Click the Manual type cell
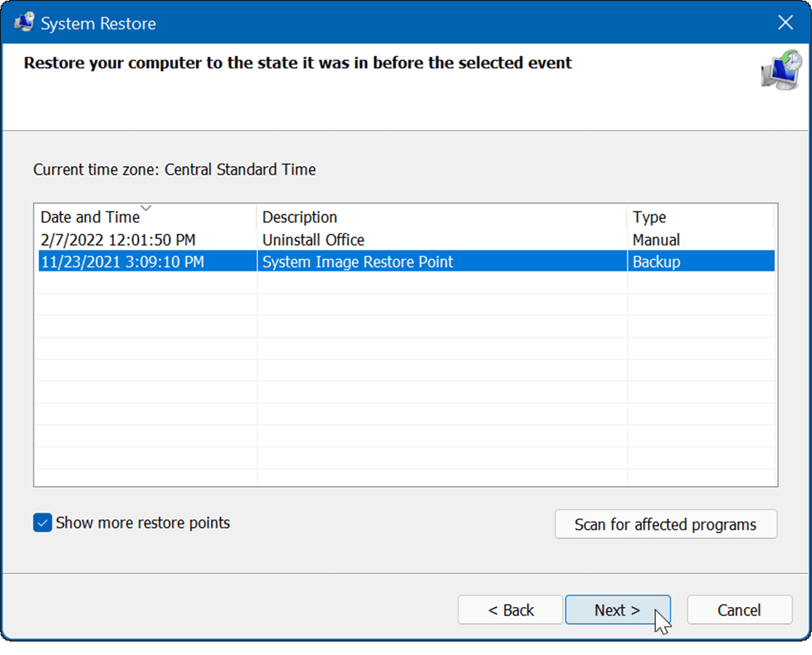 click(656, 240)
